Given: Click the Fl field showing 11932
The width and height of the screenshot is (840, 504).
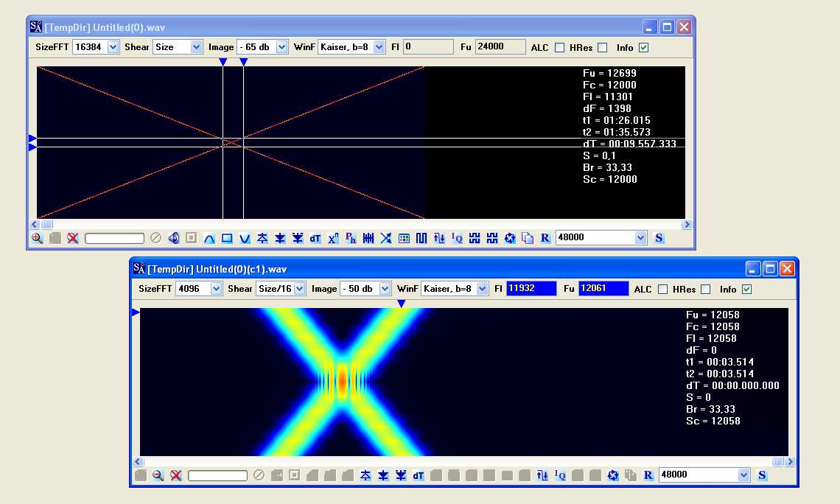Looking at the screenshot, I should [531, 289].
